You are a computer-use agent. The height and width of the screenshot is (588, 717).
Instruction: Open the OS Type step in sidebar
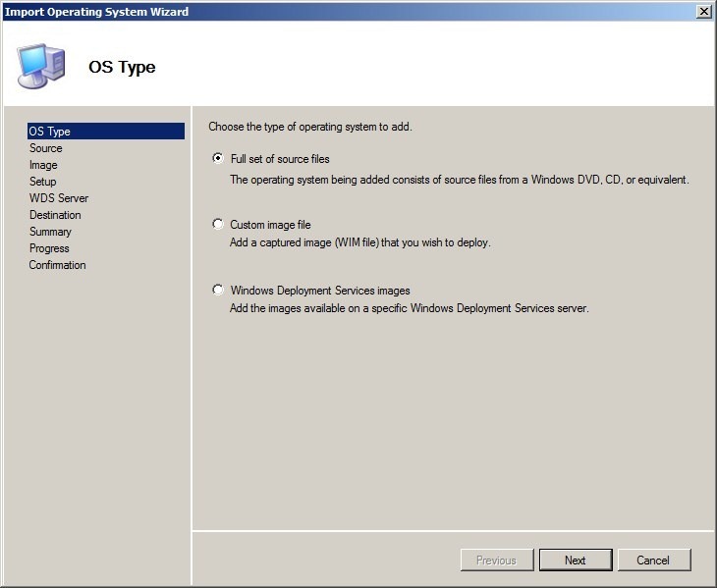(106, 132)
